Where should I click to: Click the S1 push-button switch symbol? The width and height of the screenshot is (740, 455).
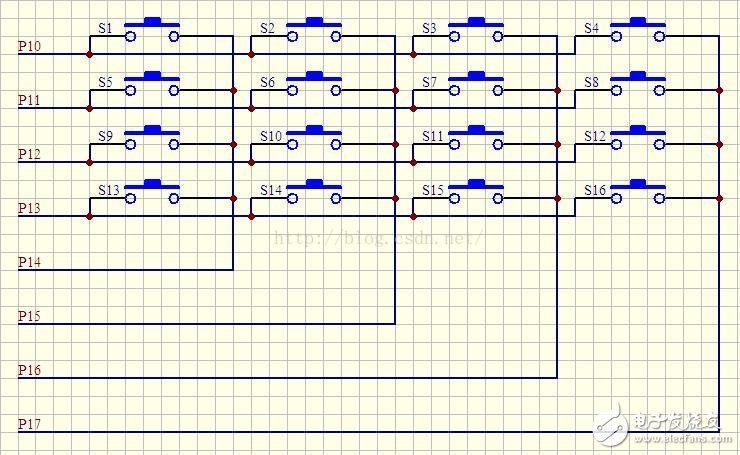tap(152, 31)
